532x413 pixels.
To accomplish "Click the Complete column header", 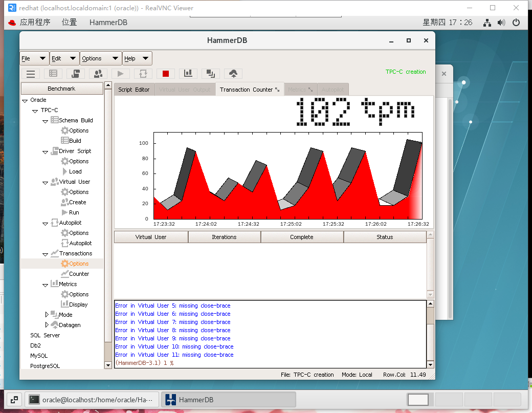I will tap(302, 237).
